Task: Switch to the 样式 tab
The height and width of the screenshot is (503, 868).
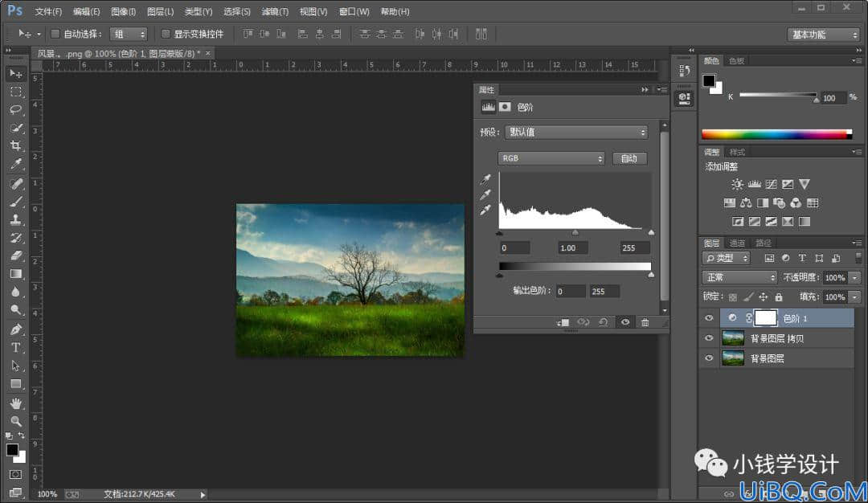Action: 737,152
